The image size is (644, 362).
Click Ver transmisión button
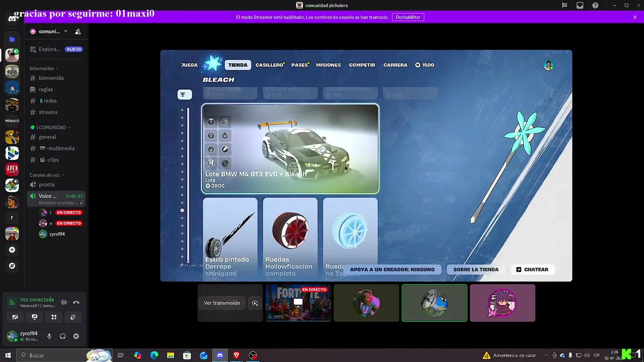pos(222,303)
